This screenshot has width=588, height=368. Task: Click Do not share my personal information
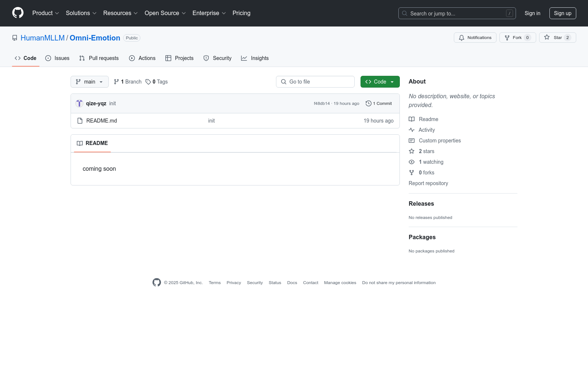coord(399,283)
